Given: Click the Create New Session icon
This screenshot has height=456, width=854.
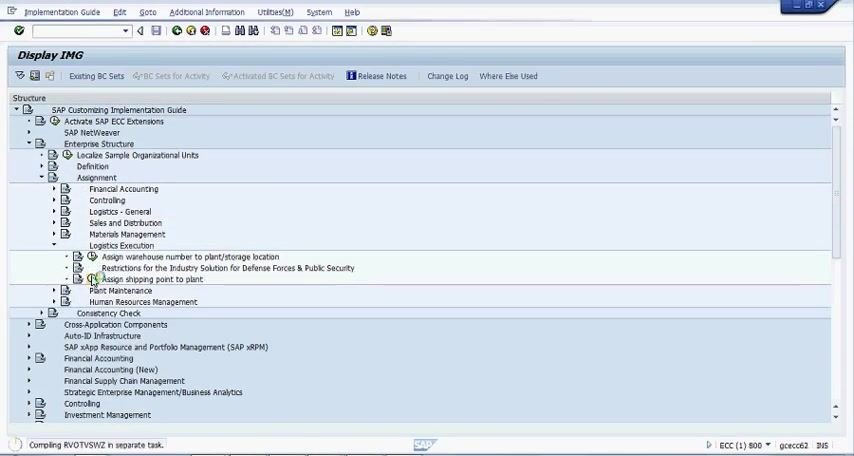Looking at the screenshot, I should coord(337,31).
